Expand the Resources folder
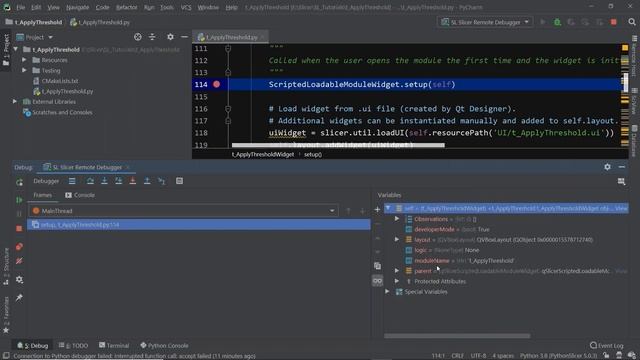This screenshot has width=640, height=360. click(24, 60)
